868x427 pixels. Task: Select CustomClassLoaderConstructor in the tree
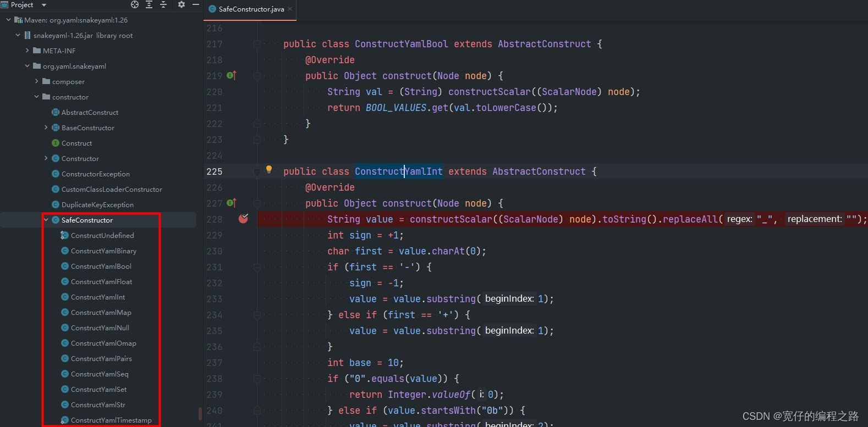pos(112,189)
